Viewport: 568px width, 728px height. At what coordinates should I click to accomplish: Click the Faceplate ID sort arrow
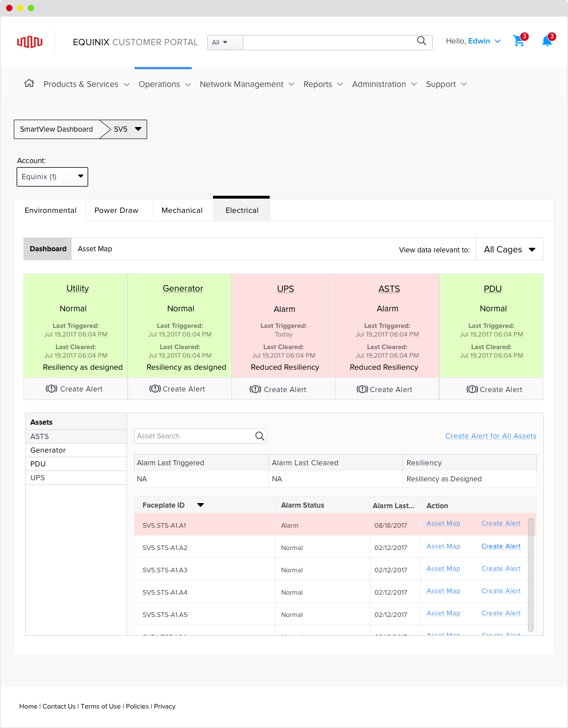(200, 505)
